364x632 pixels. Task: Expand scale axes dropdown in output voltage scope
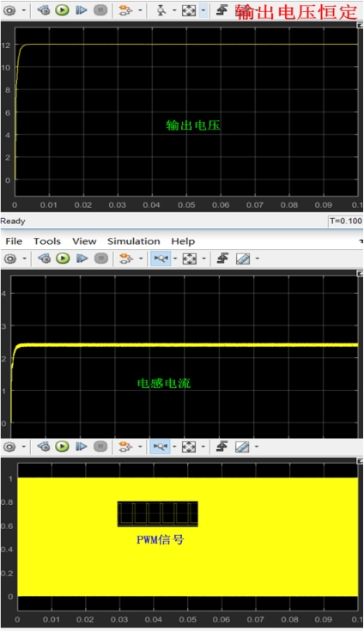[203, 10]
